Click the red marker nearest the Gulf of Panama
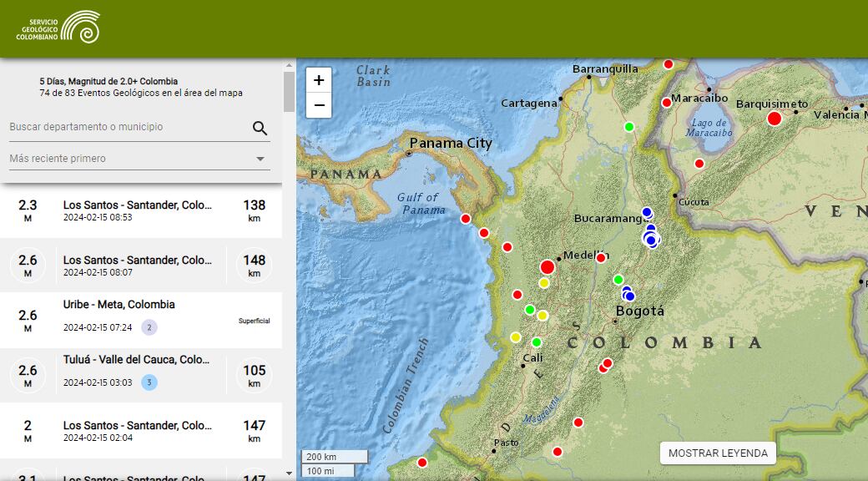Screen dimensions: 868x481 click(x=466, y=219)
